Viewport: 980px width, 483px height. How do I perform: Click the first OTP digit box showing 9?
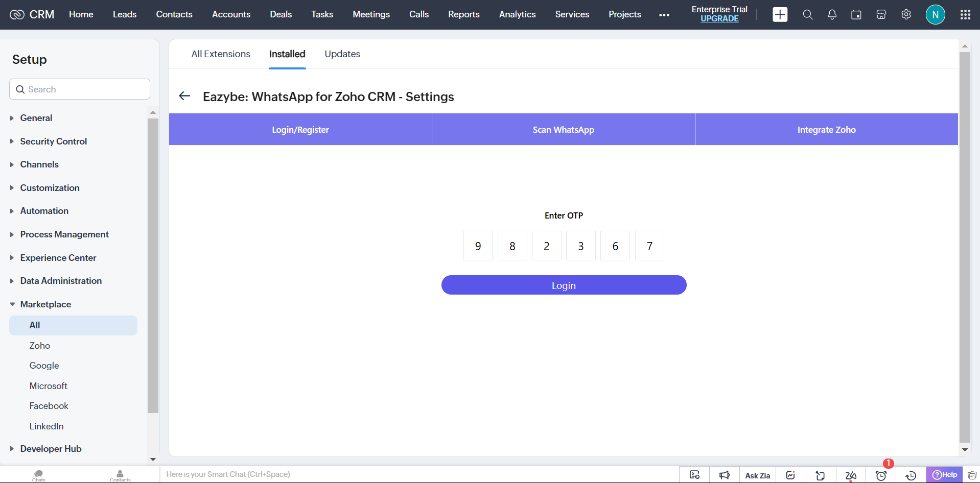pos(478,246)
